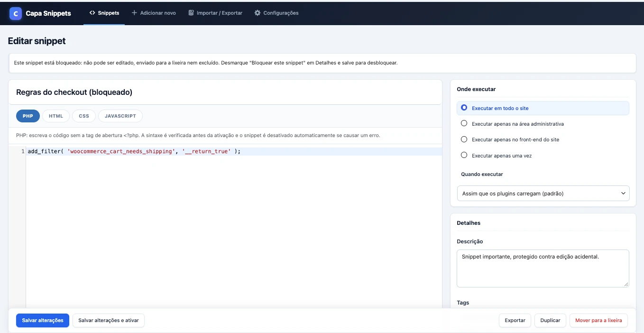The width and height of the screenshot is (644, 333).
Task: Click the Importar / Exportar database icon
Action: point(191,13)
